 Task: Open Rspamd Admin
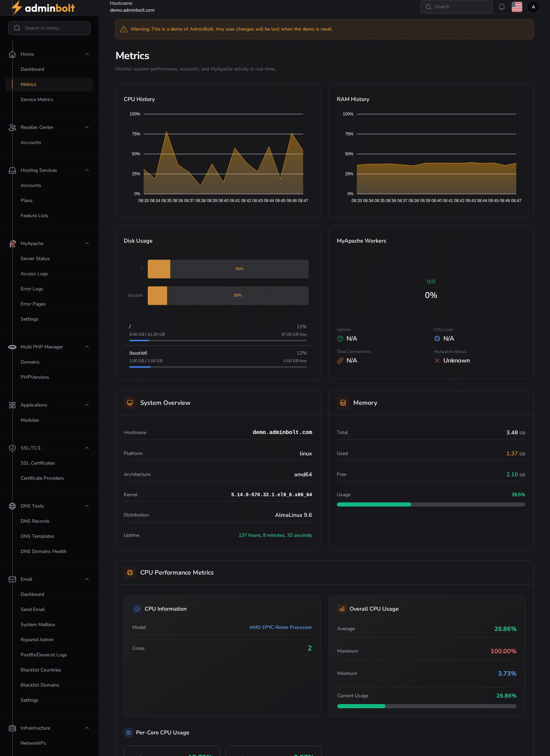[x=49, y=640]
